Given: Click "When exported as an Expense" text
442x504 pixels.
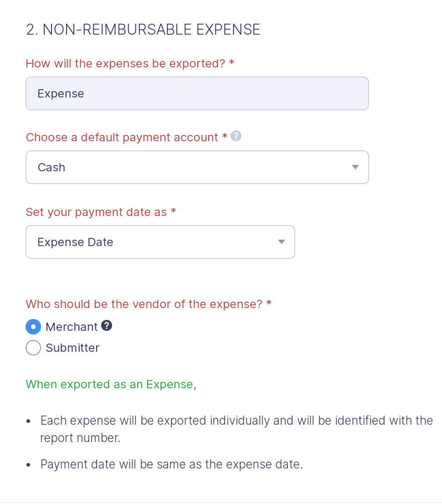Looking at the screenshot, I should pyautogui.click(x=111, y=384).
